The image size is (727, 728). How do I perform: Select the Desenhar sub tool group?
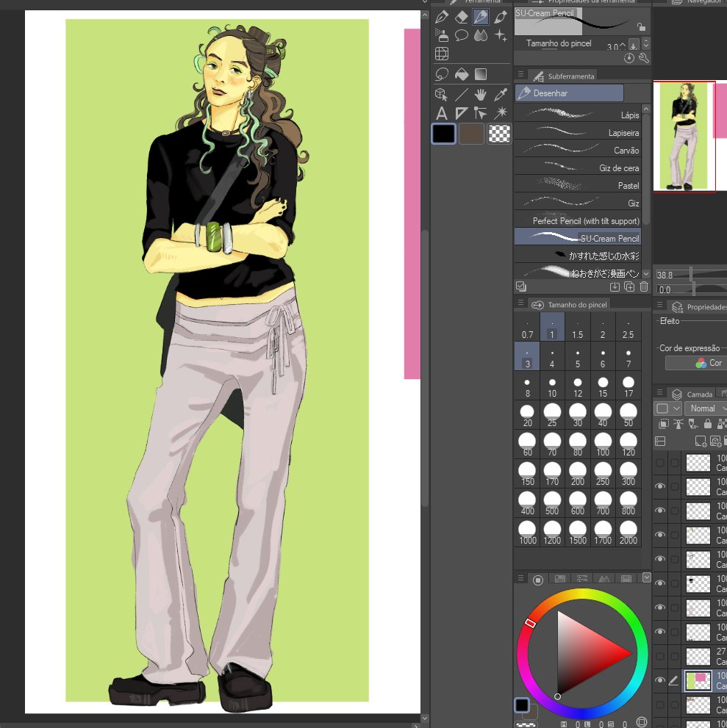click(x=569, y=93)
